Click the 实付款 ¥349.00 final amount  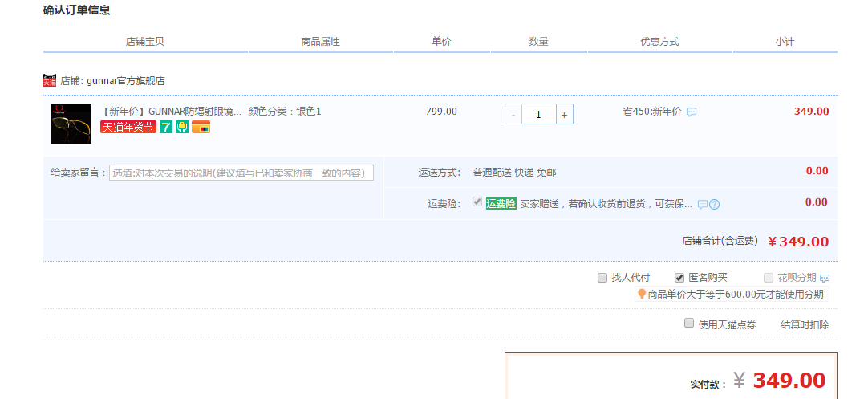758,381
